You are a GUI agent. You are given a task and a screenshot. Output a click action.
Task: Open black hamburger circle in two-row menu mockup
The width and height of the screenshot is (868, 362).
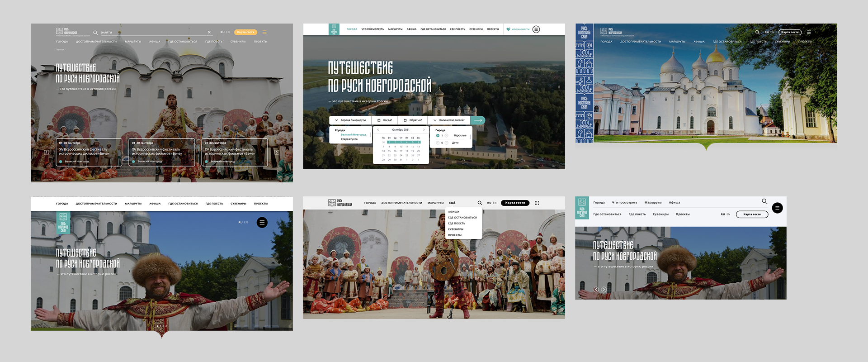[x=777, y=208]
